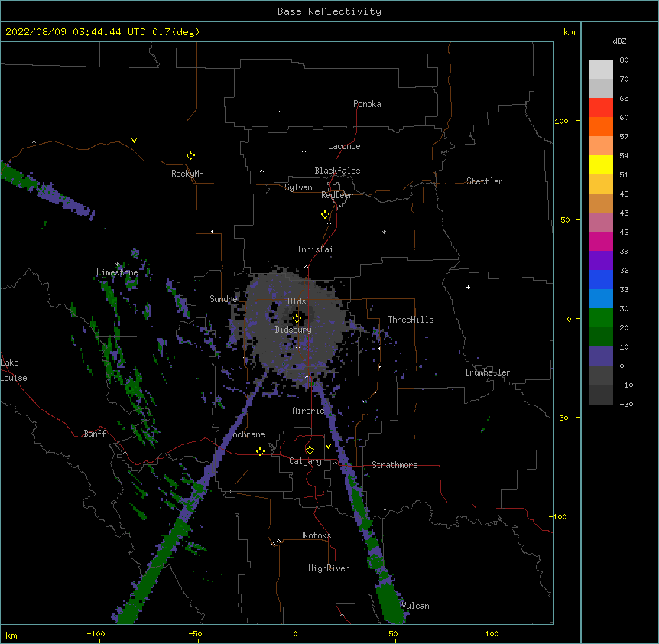This screenshot has width=659, height=644.
Task: Click the yellow radar site marker near Olds
Action: 297,319
